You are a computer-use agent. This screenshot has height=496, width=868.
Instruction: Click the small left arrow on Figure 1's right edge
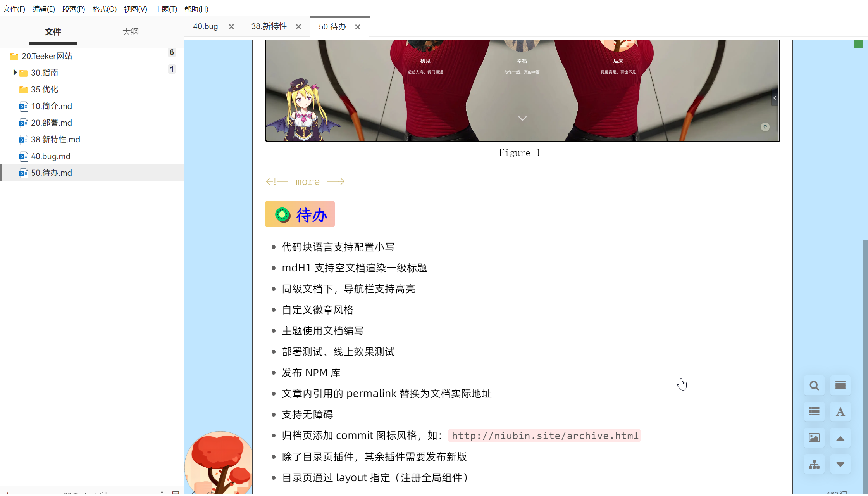[x=774, y=98]
